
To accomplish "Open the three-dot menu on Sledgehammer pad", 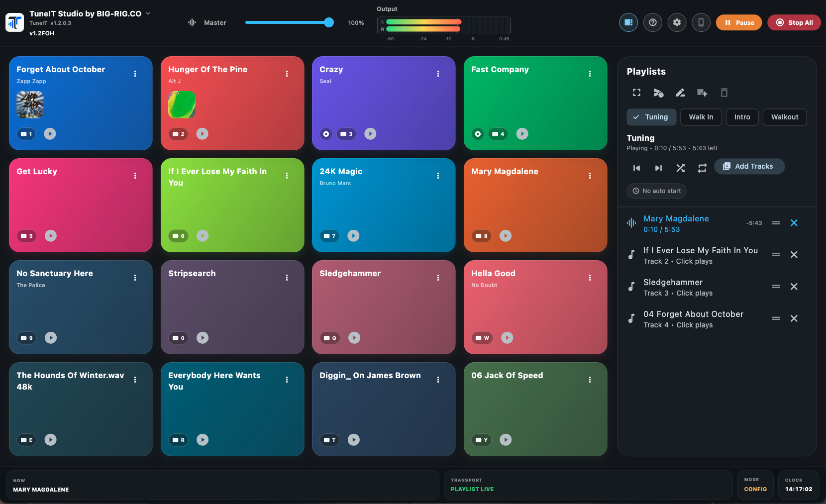I will click(438, 278).
